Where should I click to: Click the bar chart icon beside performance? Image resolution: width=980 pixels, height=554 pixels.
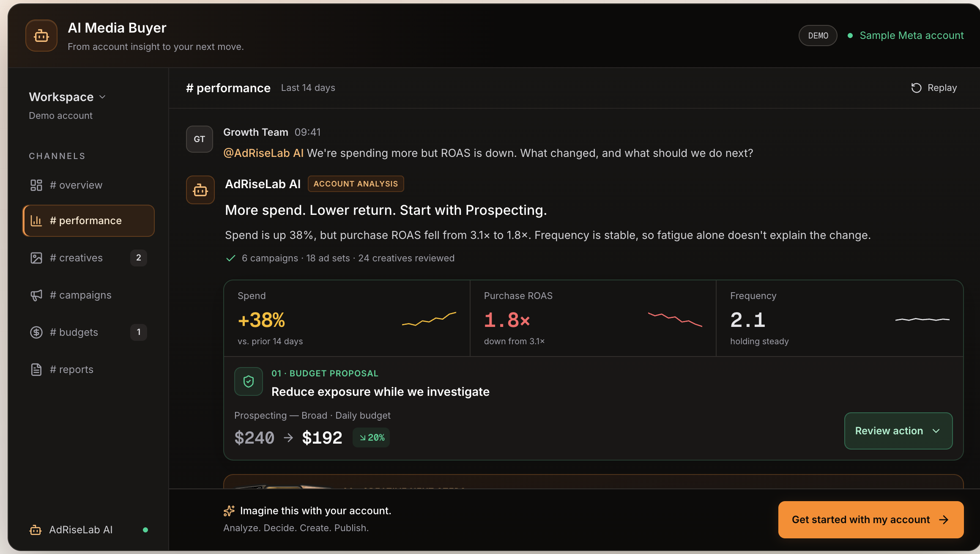click(x=36, y=221)
